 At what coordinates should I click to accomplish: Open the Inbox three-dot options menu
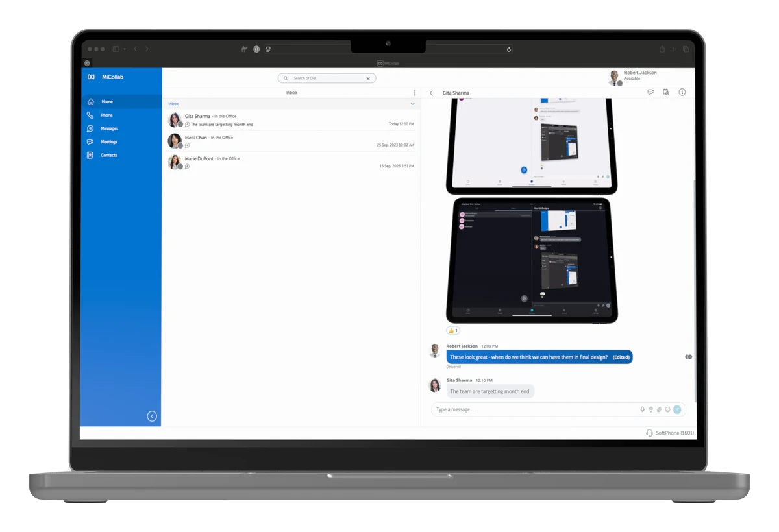pyautogui.click(x=415, y=93)
